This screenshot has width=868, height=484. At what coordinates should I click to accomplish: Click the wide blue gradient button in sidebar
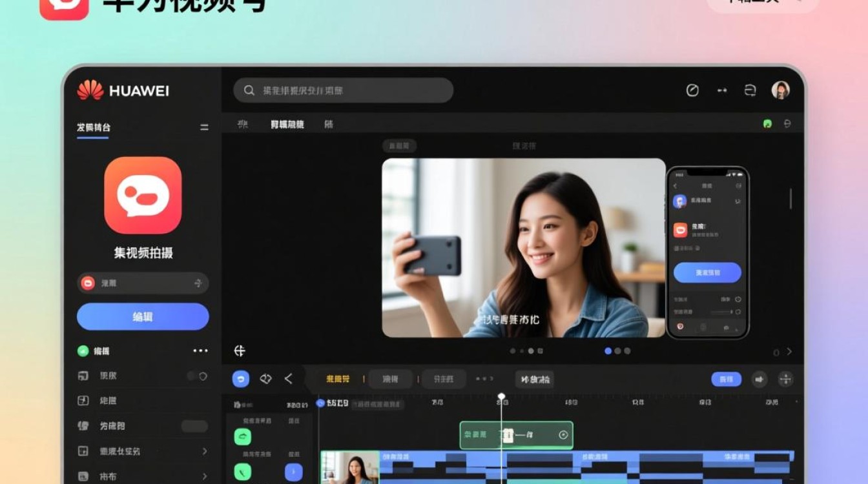click(143, 317)
